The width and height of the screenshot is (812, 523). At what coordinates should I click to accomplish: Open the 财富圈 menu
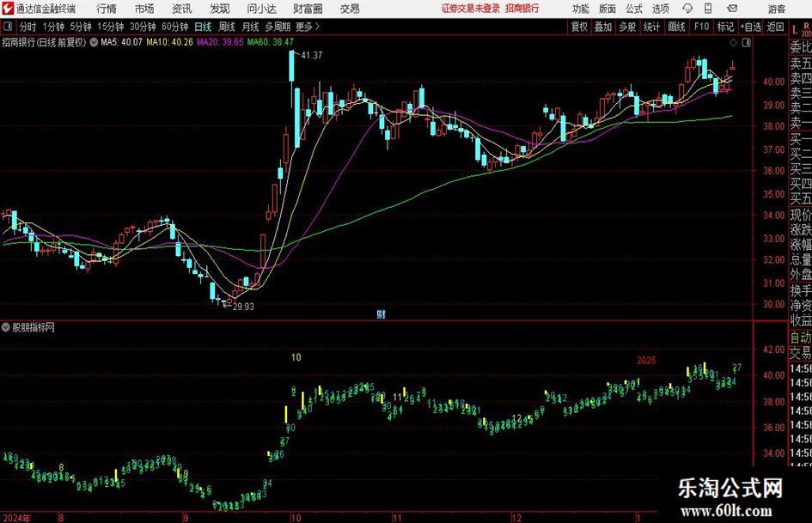tap(308, 9)
